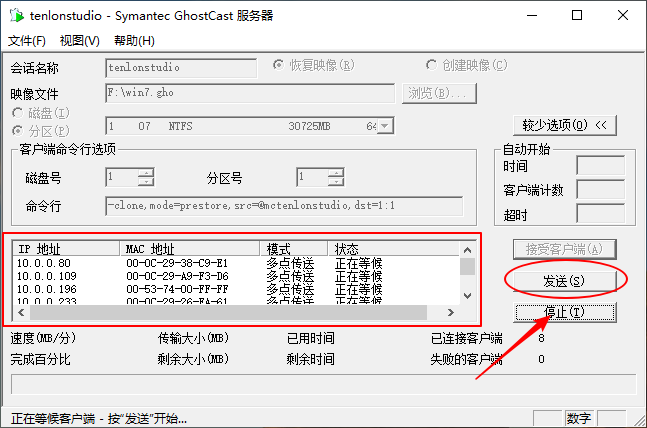
Task: Increase the 磁盘号 spinner value
Action: tap(146, 173)
